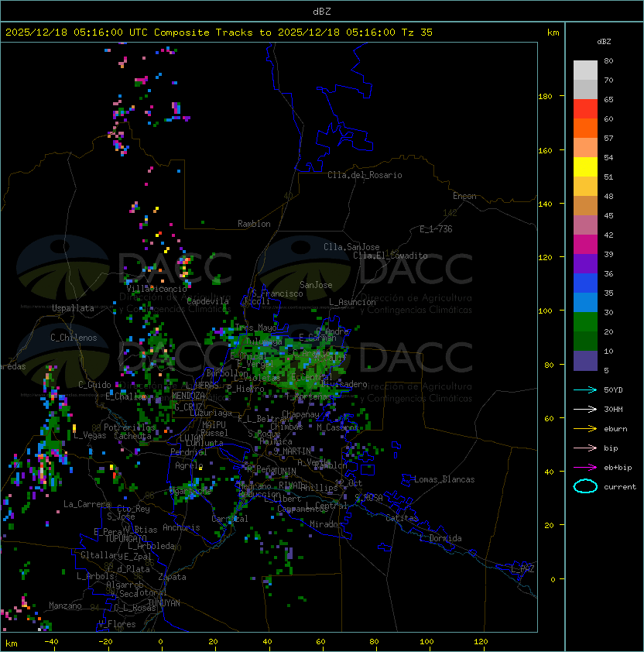The height and width of the screenshot is (652, 644).
Task: Click the MENDOZA map label
Action: [188, 396]
